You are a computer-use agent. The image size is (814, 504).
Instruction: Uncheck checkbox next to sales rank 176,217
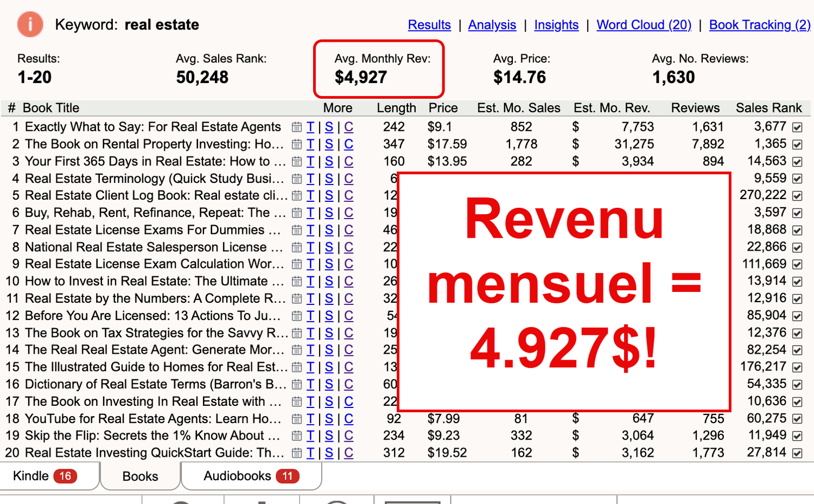coord(797,368)
